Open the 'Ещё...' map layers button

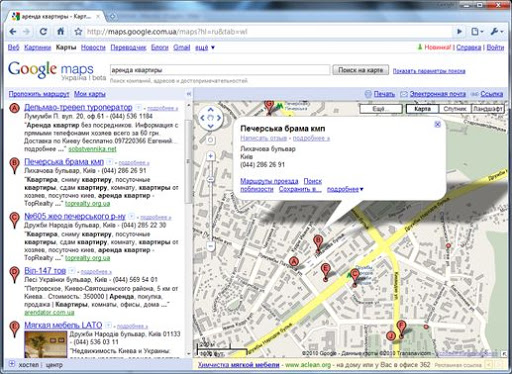(x=381, y=109)
